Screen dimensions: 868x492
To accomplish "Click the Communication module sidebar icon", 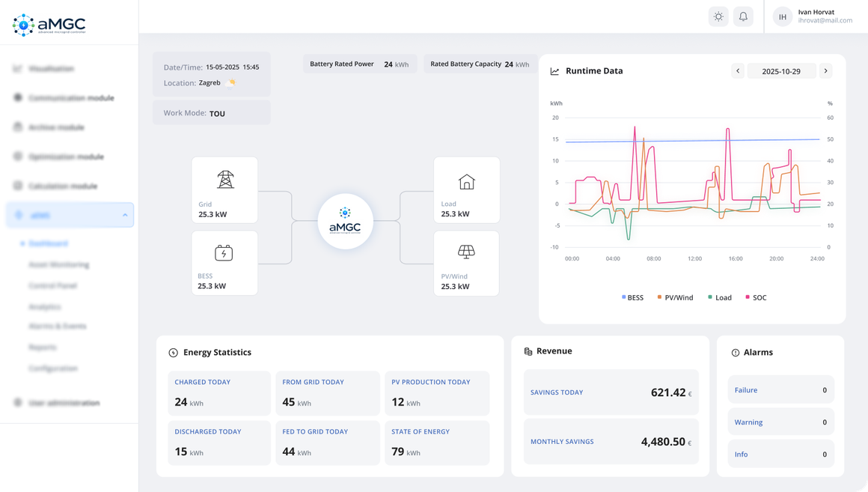I will point(18,97).
